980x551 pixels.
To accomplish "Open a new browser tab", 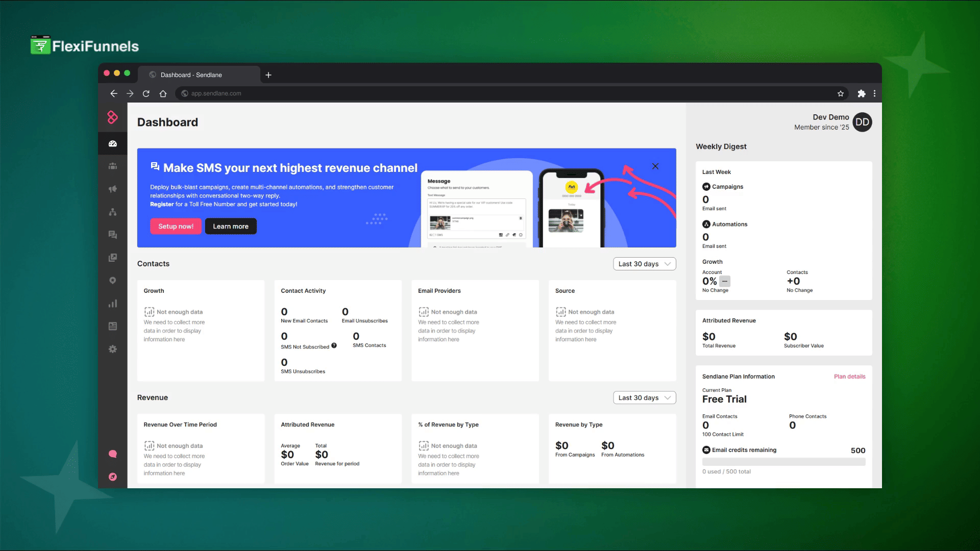I will click(268, 75).
